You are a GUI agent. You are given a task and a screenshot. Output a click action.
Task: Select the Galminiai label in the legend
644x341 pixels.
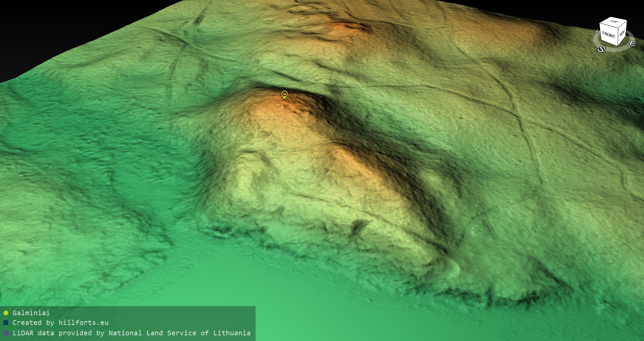pos(31,313)
